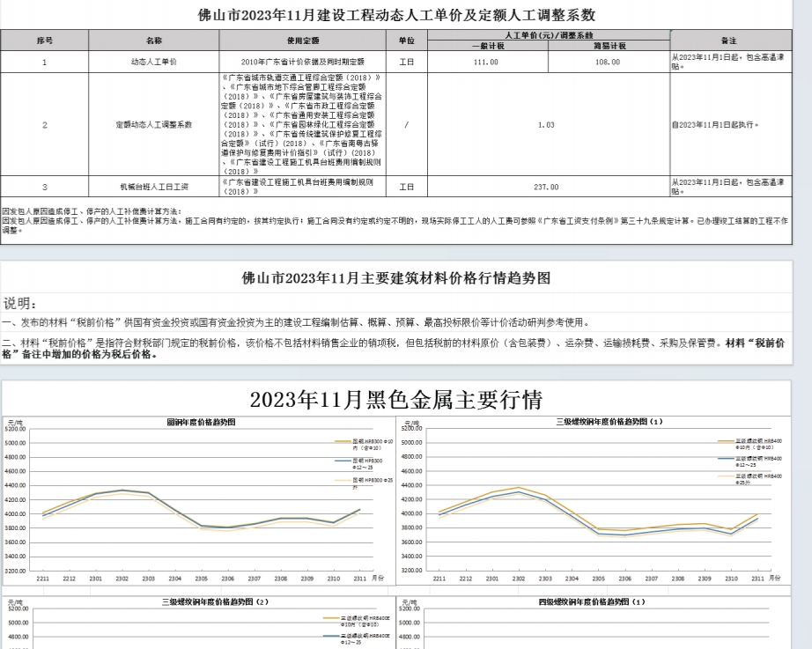Click the heading 佛山市2023年11月主要建筑材料价格行情趋势图
The image size is (812, 649).
(396, 278)
